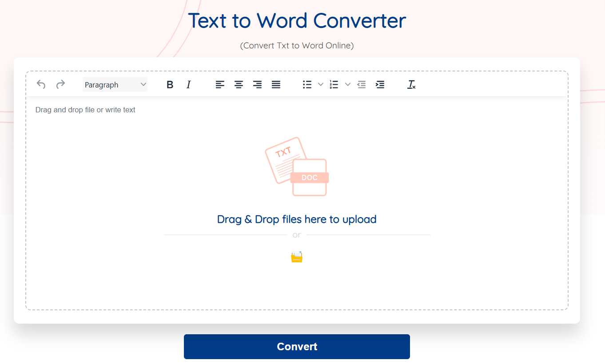This screenshot has width=605, height=364.
Task: Click the increase indent icon
Action: tap(380, 84)
